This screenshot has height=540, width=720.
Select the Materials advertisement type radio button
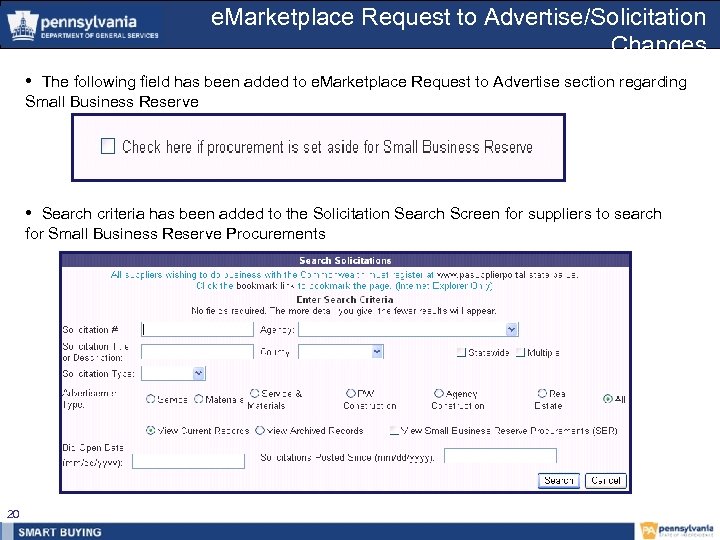(198, 399)
